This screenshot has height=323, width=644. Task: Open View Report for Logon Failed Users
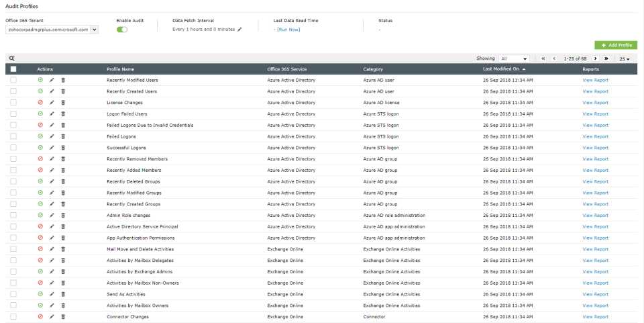(595, 114)
